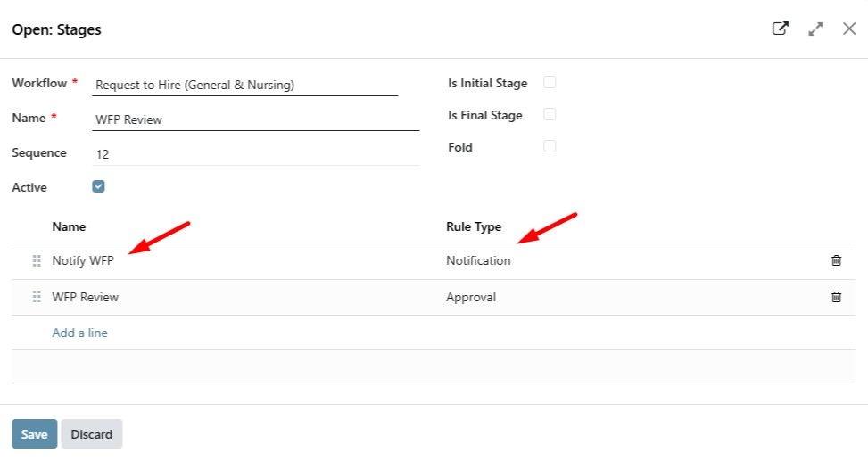Grab the drag handle for WFP Review row
Viewport: 868px width, 461px height.
37,297
